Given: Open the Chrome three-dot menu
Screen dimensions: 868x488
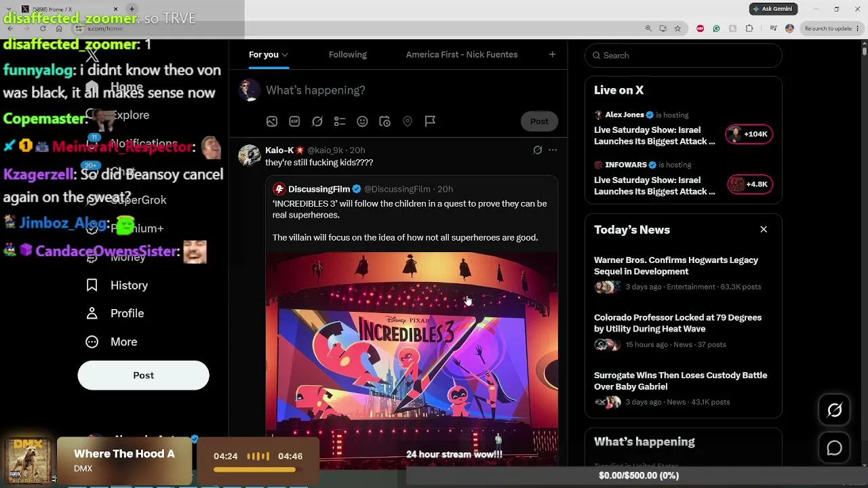Looking at the screenshot, I should (859, 28).
